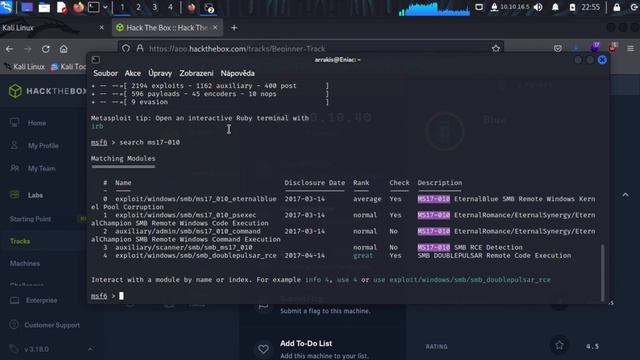Select the Hack The Box browser tab
This screenshot has height=360, width=640.
[167, 28]
